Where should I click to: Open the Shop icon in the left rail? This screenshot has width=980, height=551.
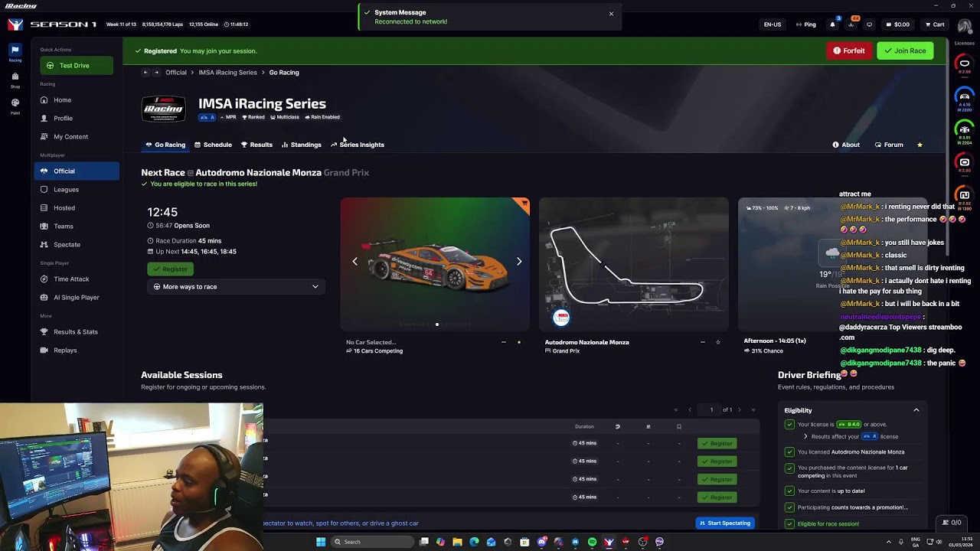15,80
